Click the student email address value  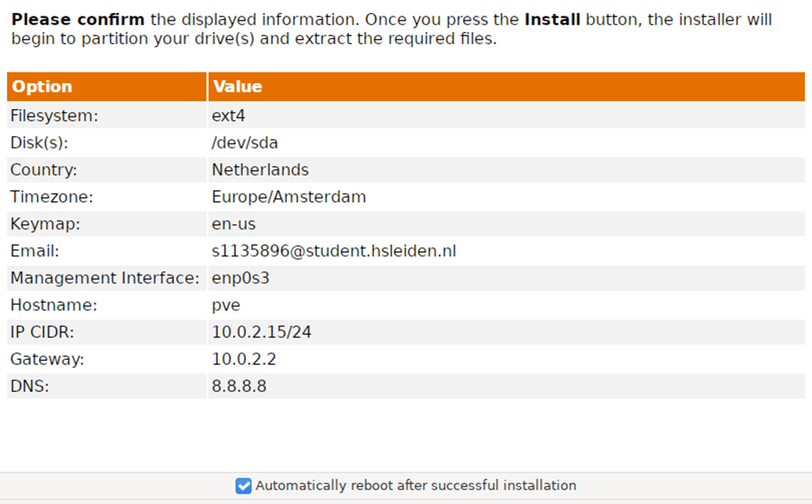pos(333,251)
